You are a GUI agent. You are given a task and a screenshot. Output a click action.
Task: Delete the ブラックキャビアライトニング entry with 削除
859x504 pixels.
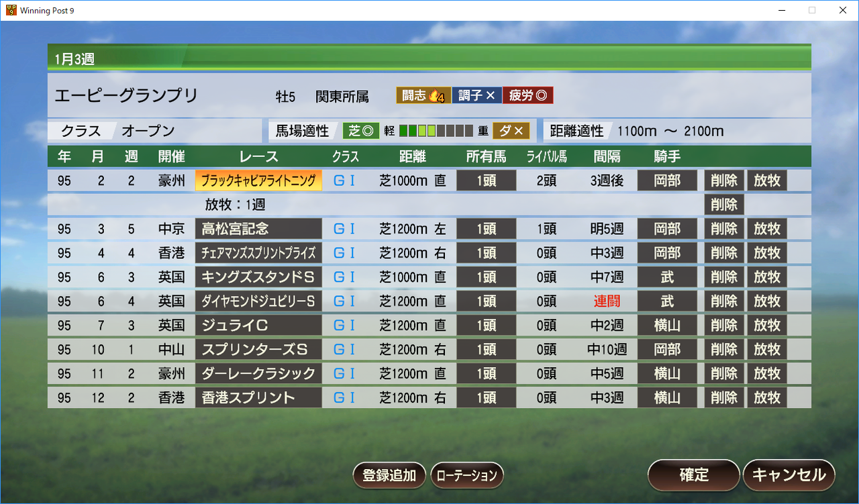click(724, 181)
